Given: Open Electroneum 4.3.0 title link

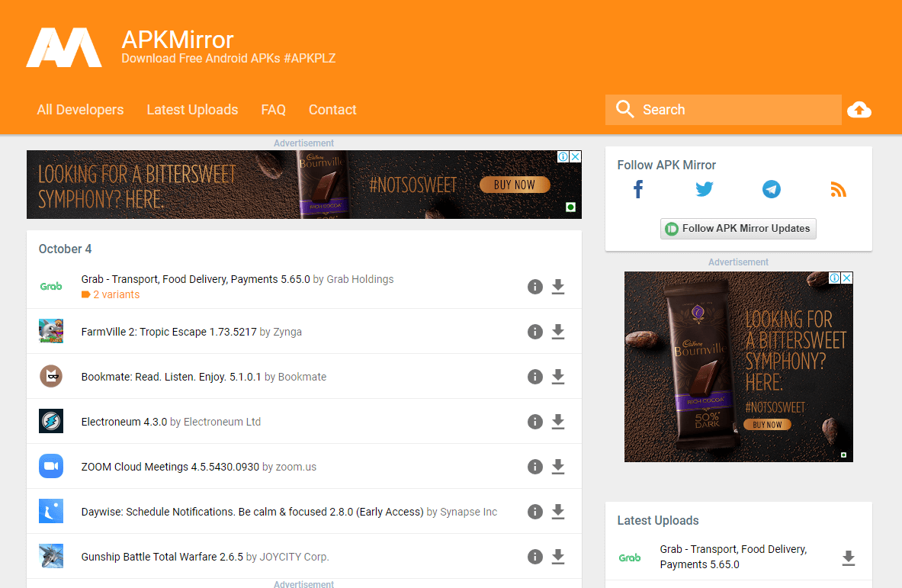Looking at the screenshot, I should (124, 422).
